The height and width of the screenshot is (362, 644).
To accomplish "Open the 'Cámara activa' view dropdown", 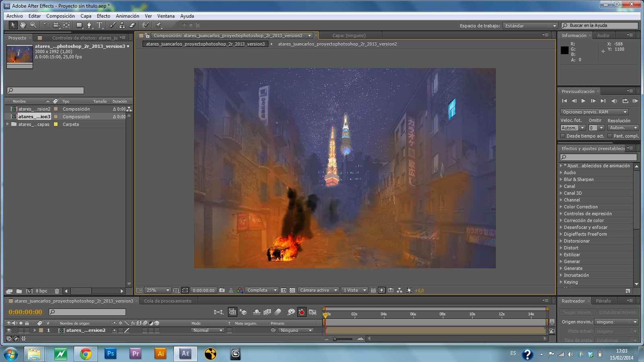I will click(x=318, y=290).
